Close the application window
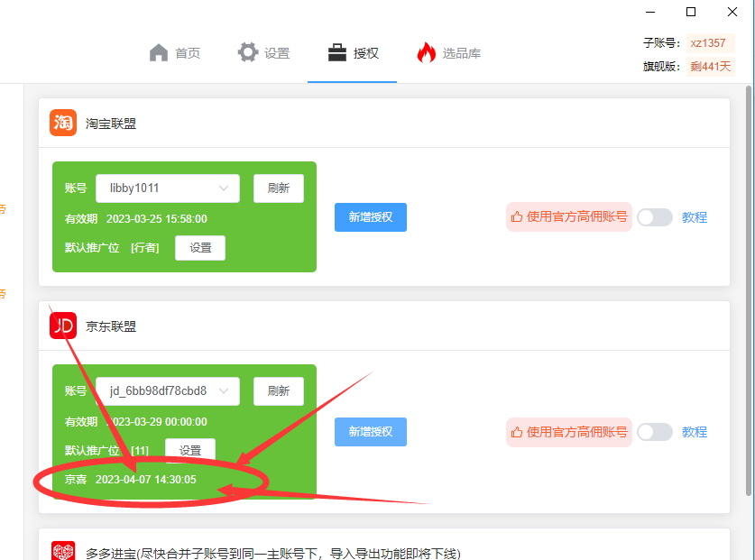Screen dimensions: 755x560 732,12
